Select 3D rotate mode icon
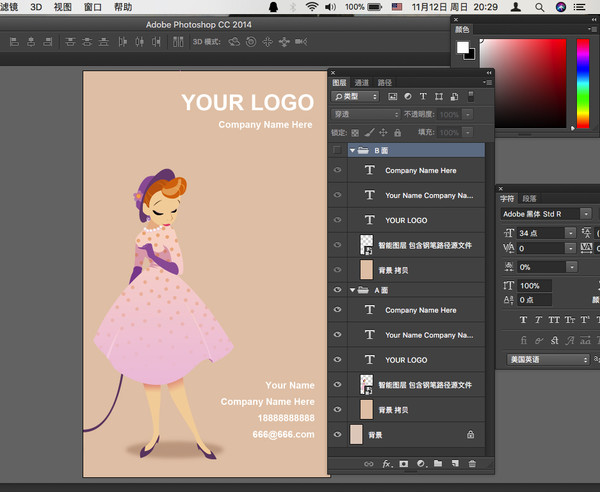This screenshot has height=492, width=600. pos(234,42)
